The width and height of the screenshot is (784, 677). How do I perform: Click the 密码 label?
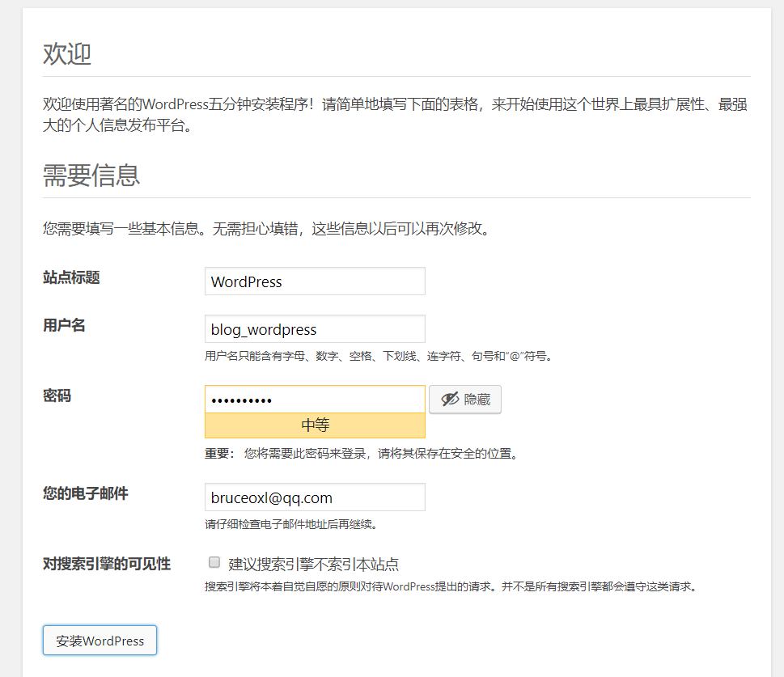click(57, 396)
